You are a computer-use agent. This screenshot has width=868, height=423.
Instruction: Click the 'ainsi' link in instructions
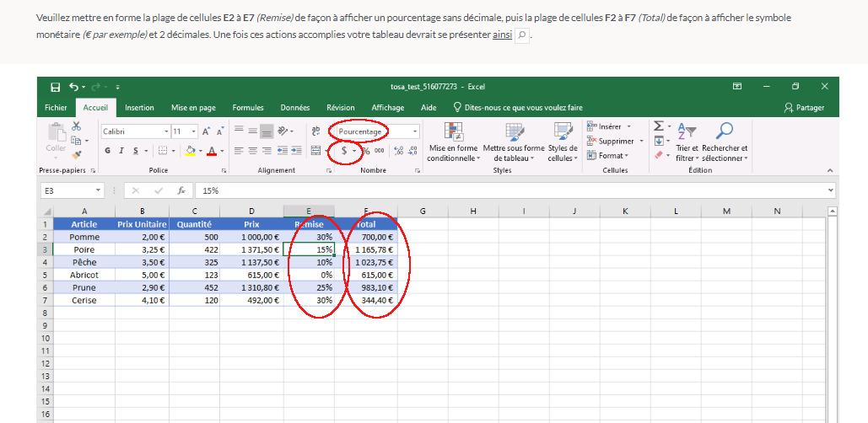pos(502,35)
